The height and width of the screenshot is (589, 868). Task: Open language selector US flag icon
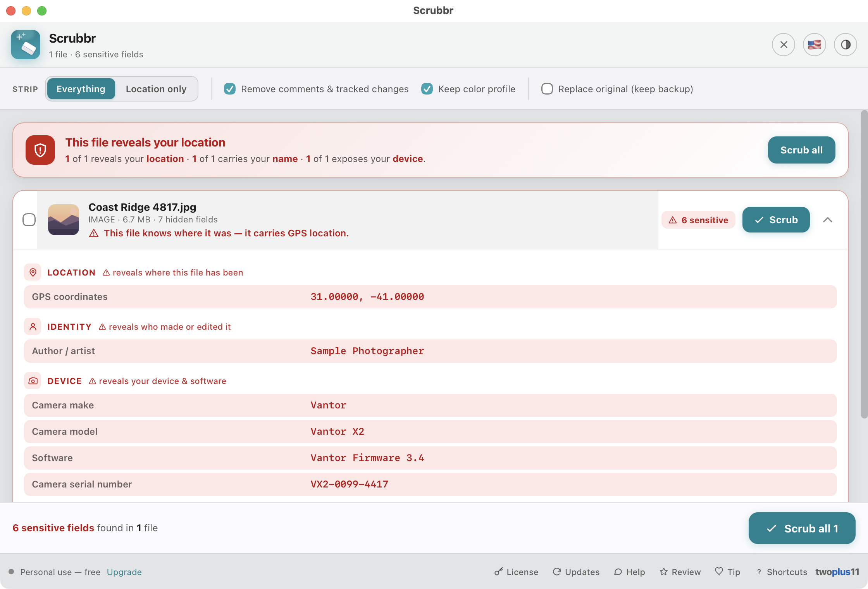(815, 45)
